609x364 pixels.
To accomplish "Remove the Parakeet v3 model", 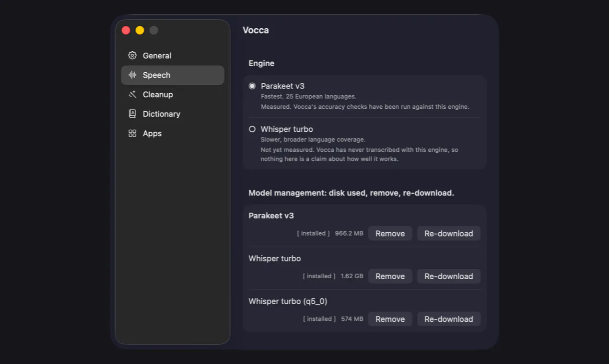I will coord(390,234).
